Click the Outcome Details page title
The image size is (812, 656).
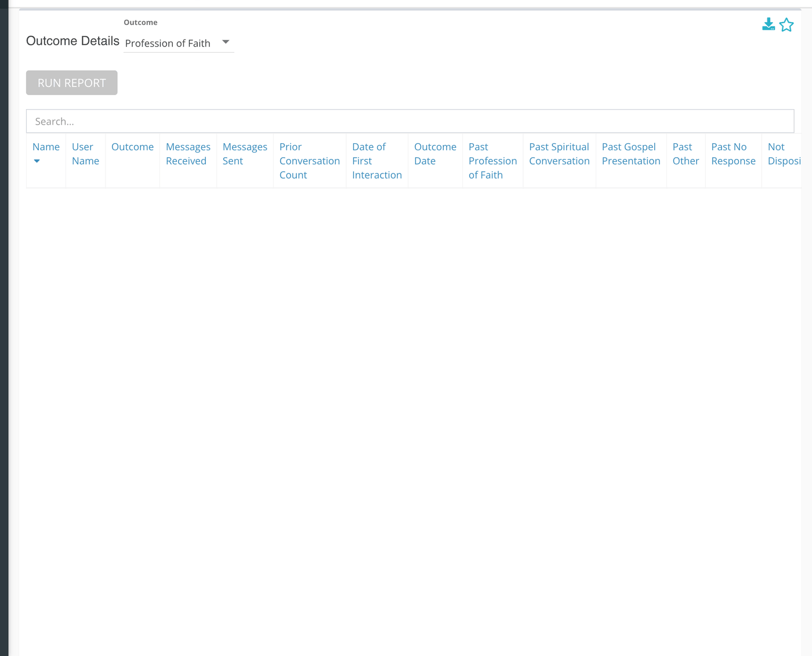coord(72,41)
